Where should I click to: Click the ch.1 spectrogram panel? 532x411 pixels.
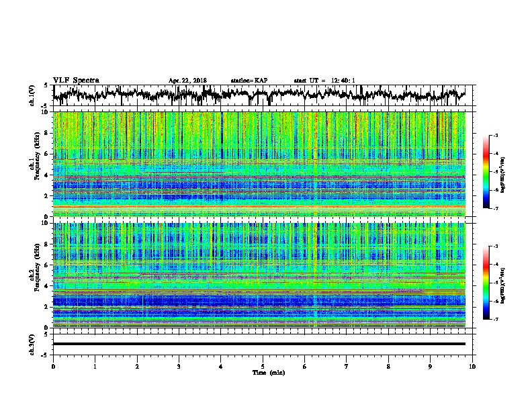click(x=259, y=164)
